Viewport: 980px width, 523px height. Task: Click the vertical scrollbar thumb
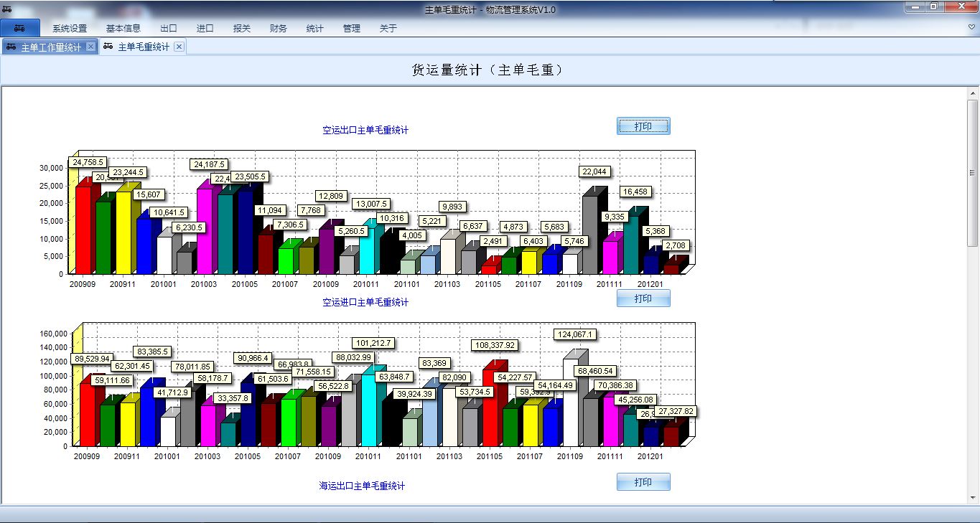973,172
